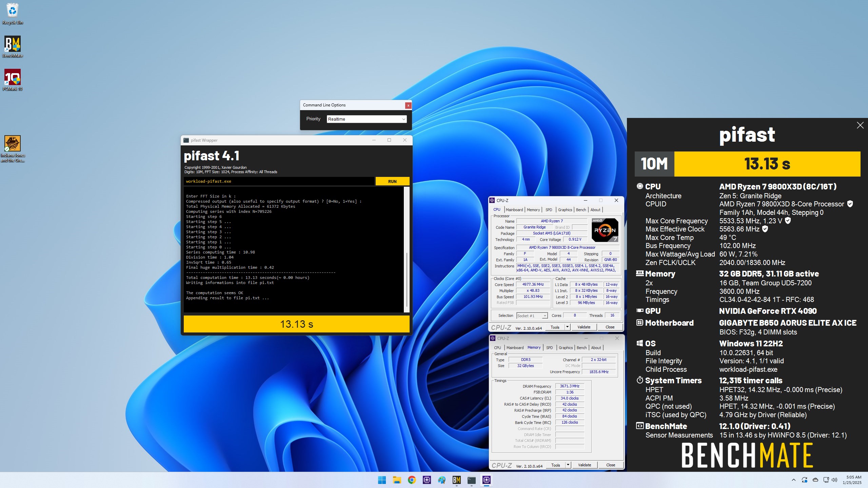Viewport: 868px width, 488px height.
Task: Expand Tools arrow in lower CPU-Z window
Action: [568, 465]
